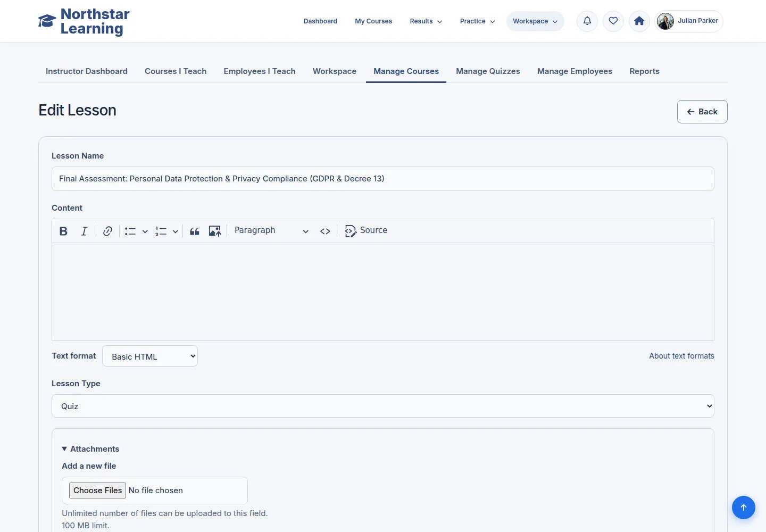Open the favorites heart icon
Viewport: 766px width, 532px height.
[613, 21]
